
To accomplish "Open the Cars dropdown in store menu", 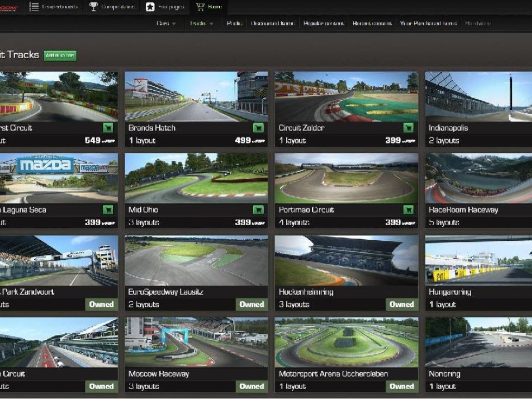I will click(166, 23).
